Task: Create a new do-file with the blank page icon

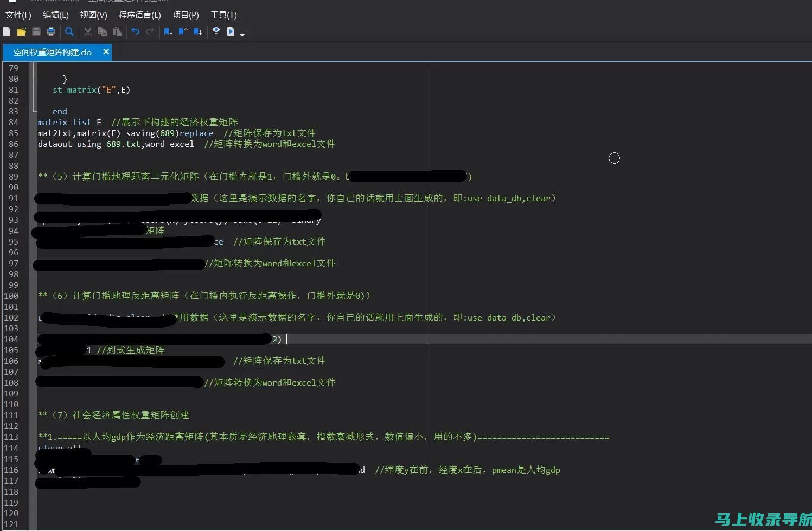Action: tap(7, 31)
